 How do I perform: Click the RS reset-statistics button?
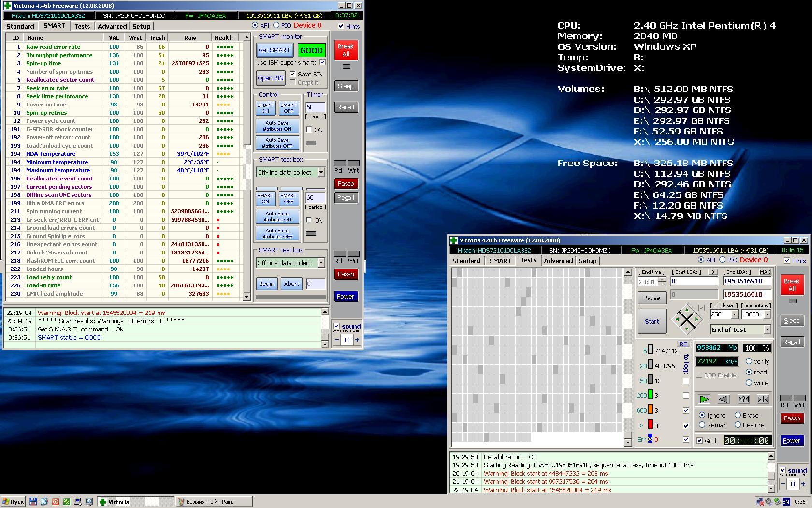point(683,344)
